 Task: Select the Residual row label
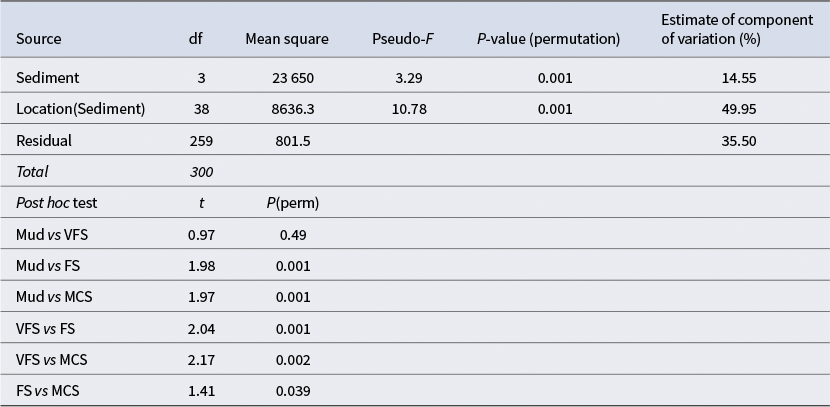[x=43, y=141]
